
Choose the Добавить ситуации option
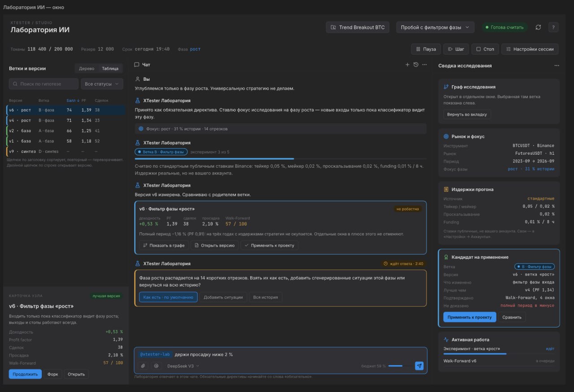223,297
